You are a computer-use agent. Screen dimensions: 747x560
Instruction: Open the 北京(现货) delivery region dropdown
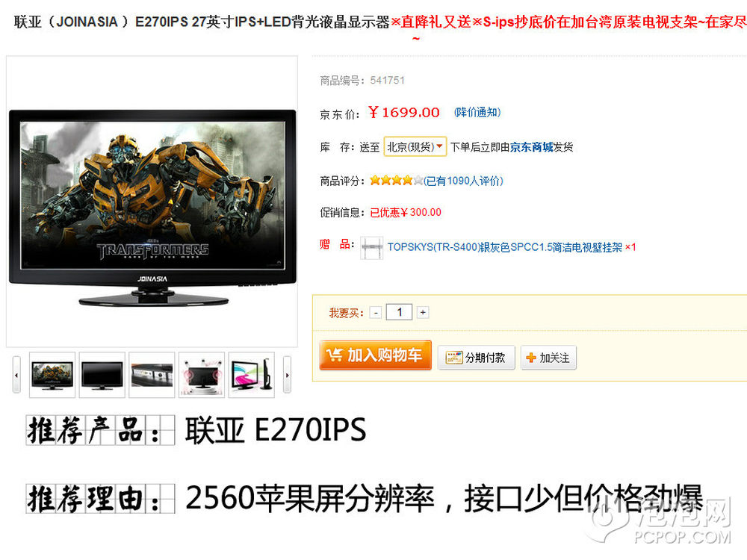[x=415, y=146]
